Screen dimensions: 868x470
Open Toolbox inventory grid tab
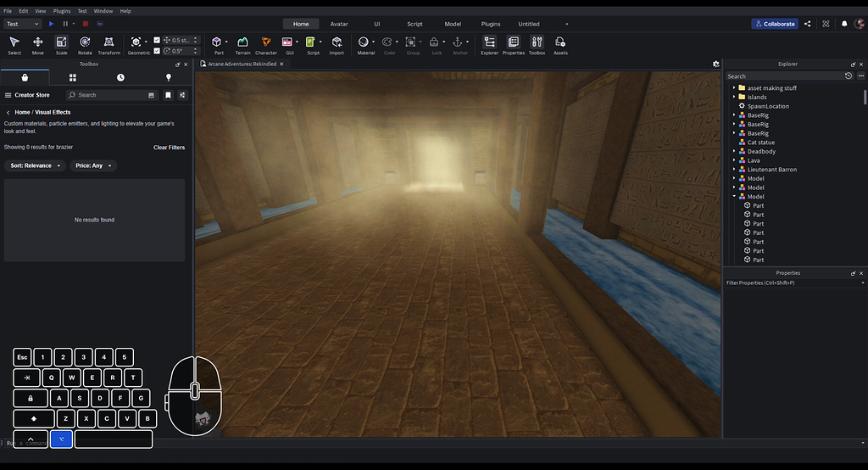click(x=73, y=77)
